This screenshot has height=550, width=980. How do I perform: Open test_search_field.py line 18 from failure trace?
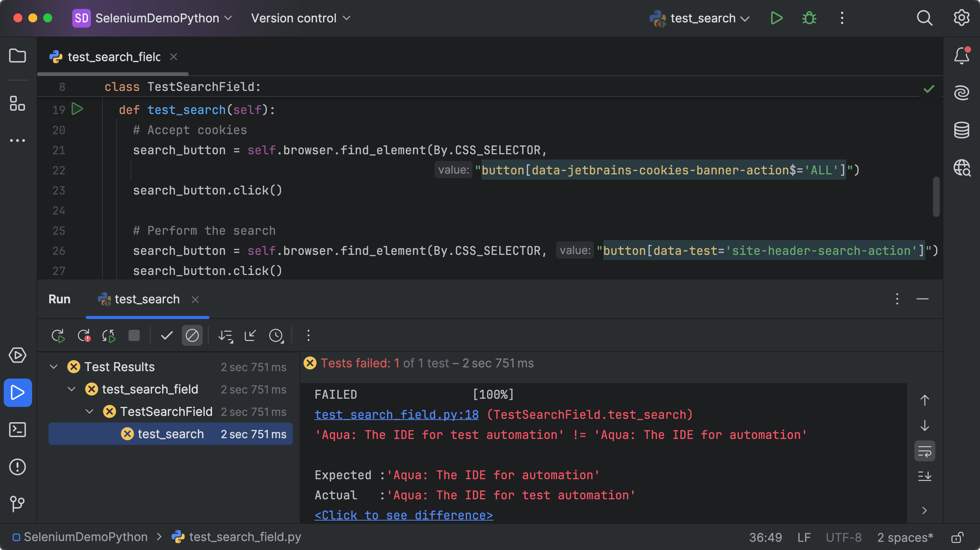pos(396,415)
